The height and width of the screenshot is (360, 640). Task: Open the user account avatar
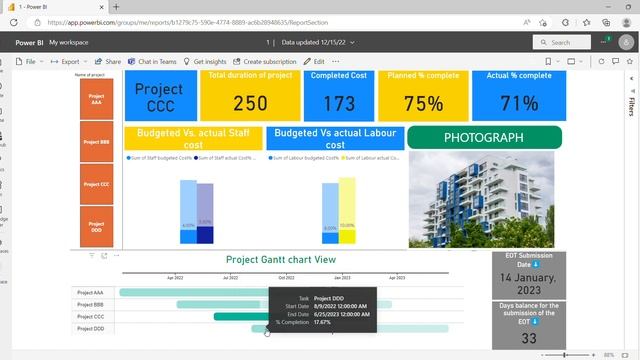[x=626, y=42]
